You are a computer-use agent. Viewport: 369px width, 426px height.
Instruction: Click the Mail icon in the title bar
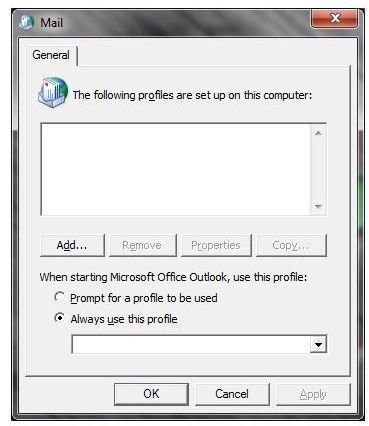pyautogui.click(x=27, y=22)
